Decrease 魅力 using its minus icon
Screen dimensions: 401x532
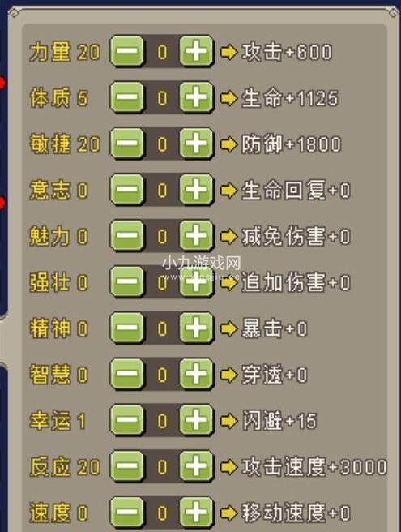tap(126, 236)
